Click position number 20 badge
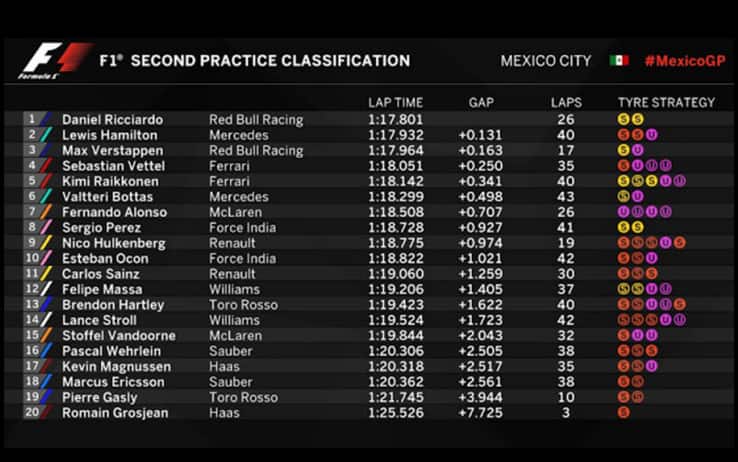This screenshot has width=738, height=462. tap(33, 412)
